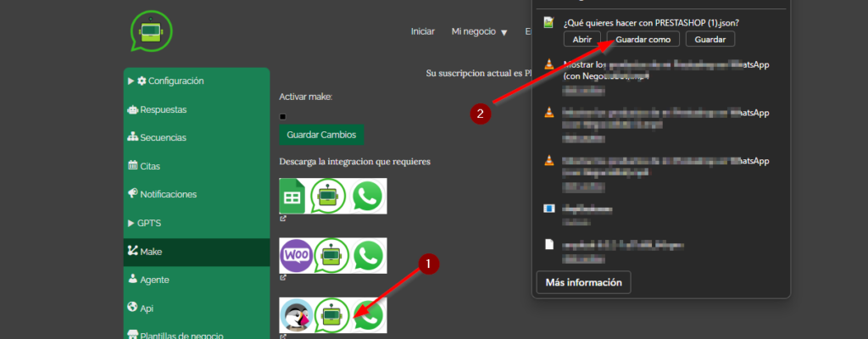Open the Iniciar menu item
This screenshot has width=868, height=339.
pos(422,31)
